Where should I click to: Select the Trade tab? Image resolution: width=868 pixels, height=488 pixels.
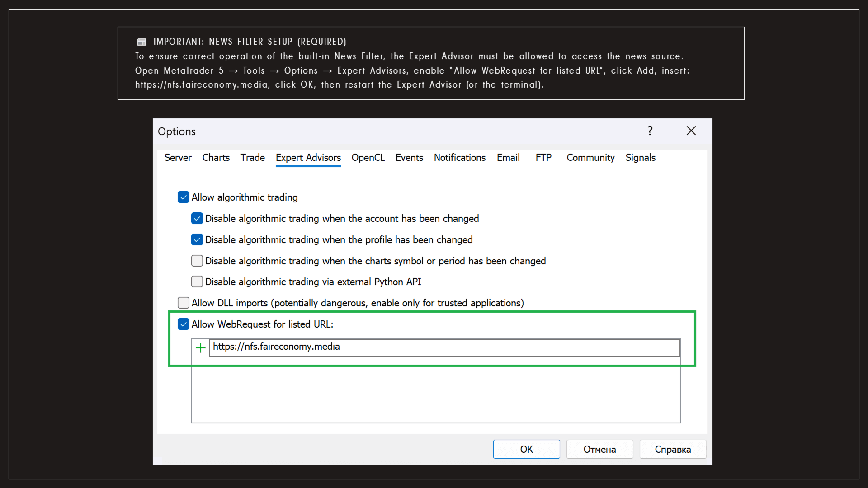point(252,158)
